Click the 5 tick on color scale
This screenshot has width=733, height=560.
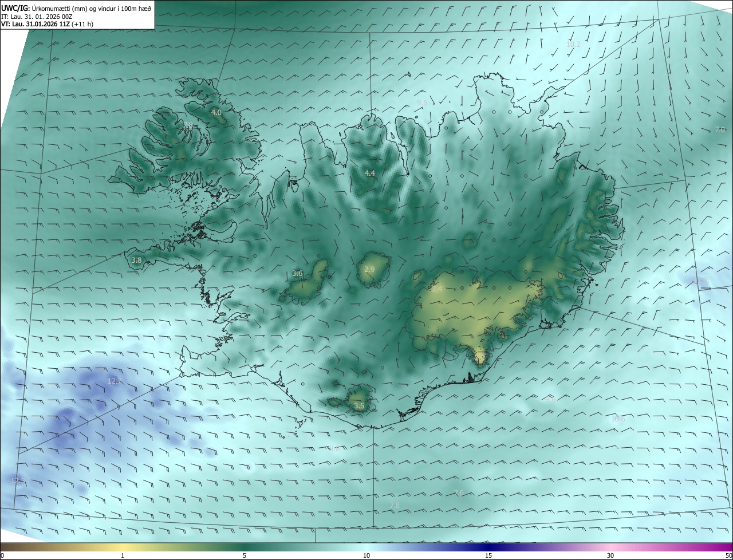[x=245, y=555]
